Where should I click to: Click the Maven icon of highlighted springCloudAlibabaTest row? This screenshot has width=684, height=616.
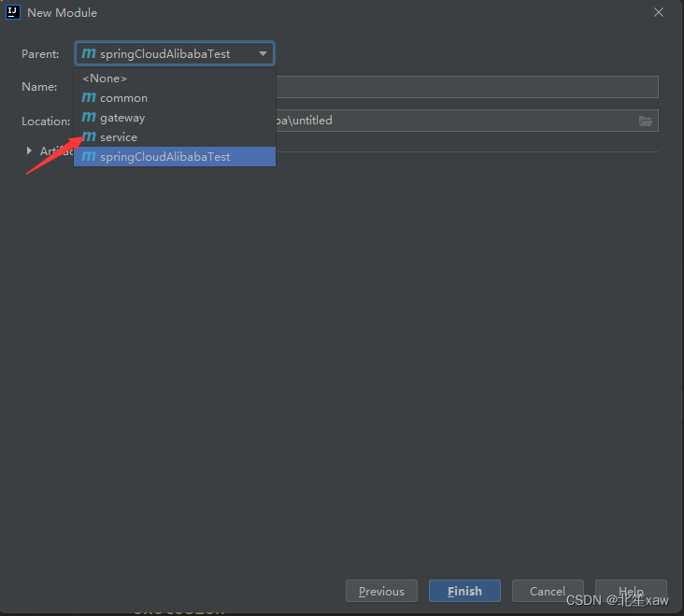point(89,156)
